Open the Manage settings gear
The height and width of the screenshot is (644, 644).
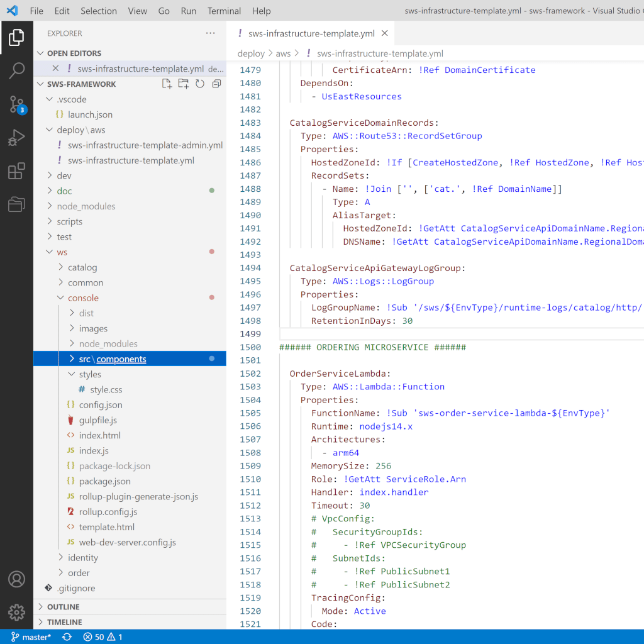(x=16, y=612)
